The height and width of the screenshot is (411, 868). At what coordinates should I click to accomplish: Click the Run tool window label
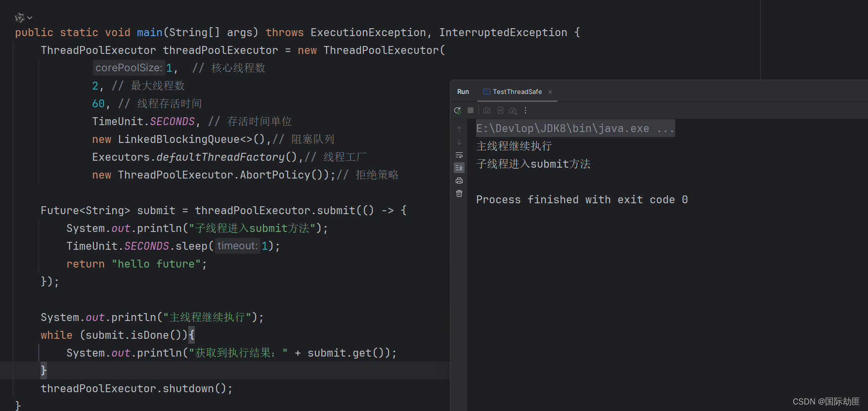[x=463, y=91]
